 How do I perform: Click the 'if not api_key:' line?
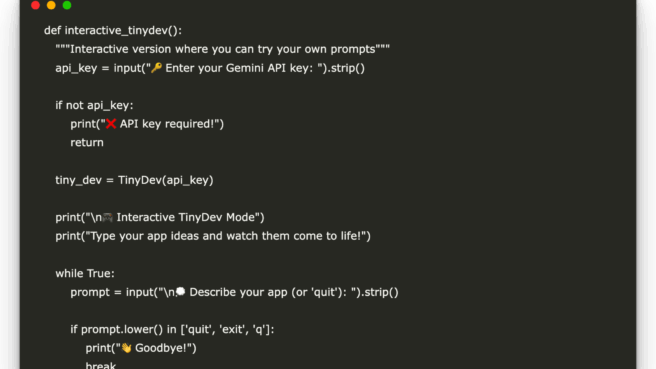(94, 105)
